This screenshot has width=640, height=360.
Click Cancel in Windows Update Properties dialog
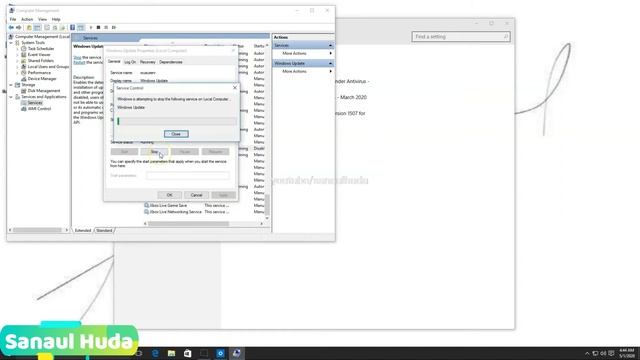pos(196,195)
